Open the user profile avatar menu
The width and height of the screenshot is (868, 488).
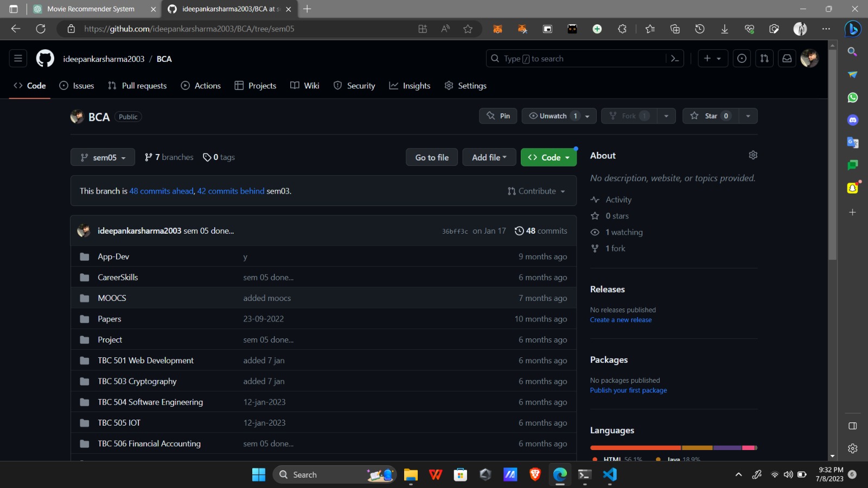point(809,59)
